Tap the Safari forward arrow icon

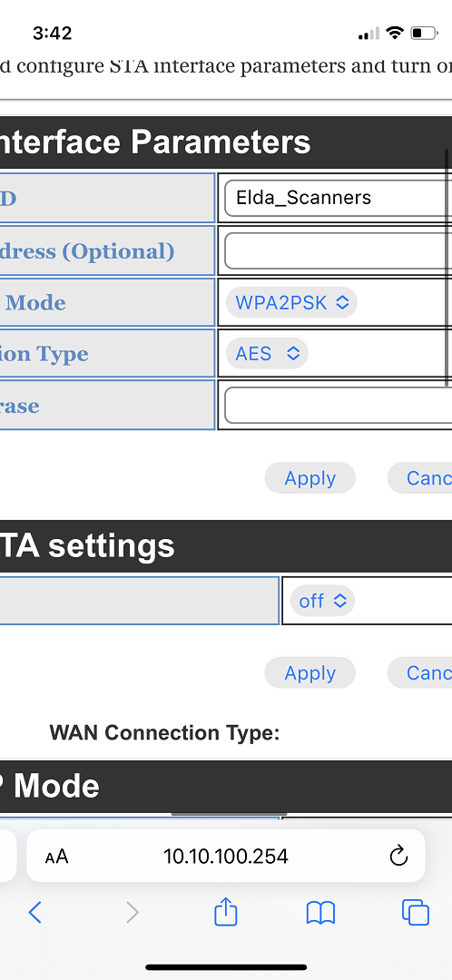132,913
